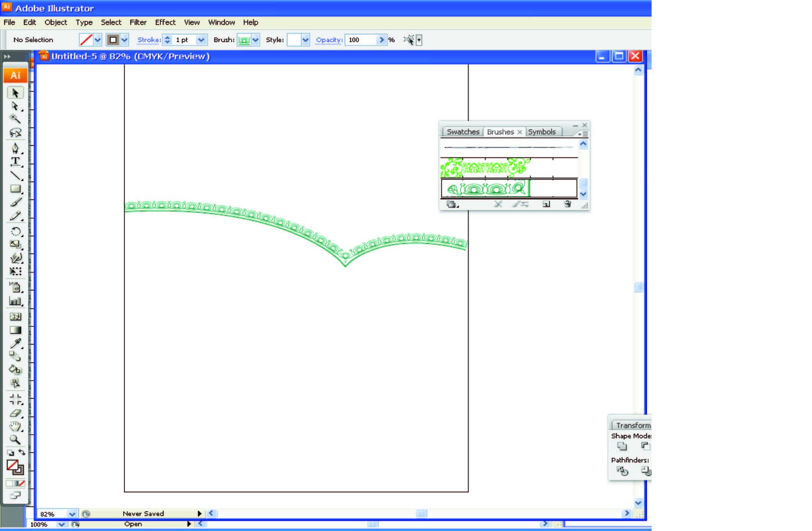Open the Effect menu

click(x=165, y=22)
